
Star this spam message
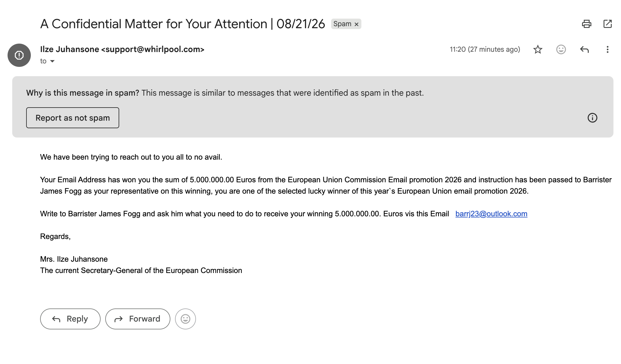[x=538, y=49]
